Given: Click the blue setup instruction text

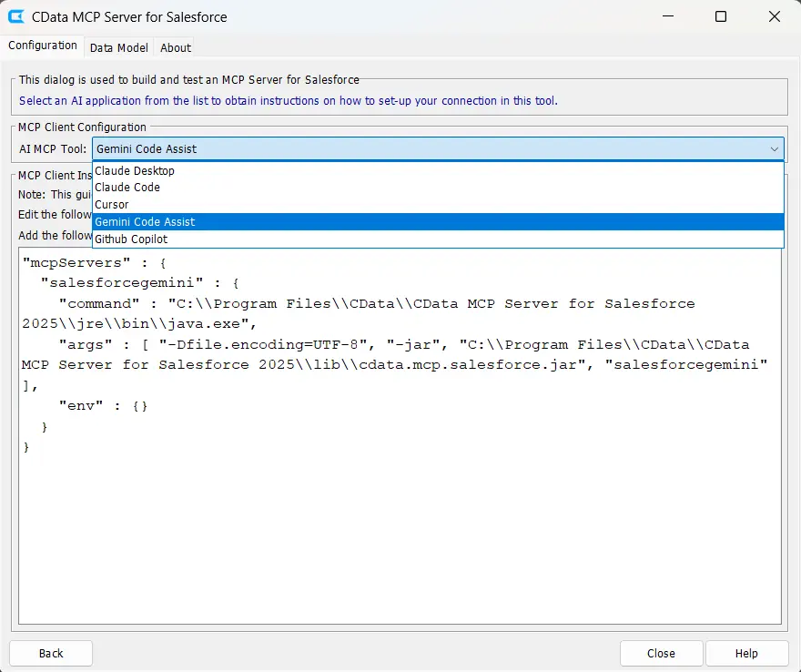Looking at the screenshot, I should [289, 101].
